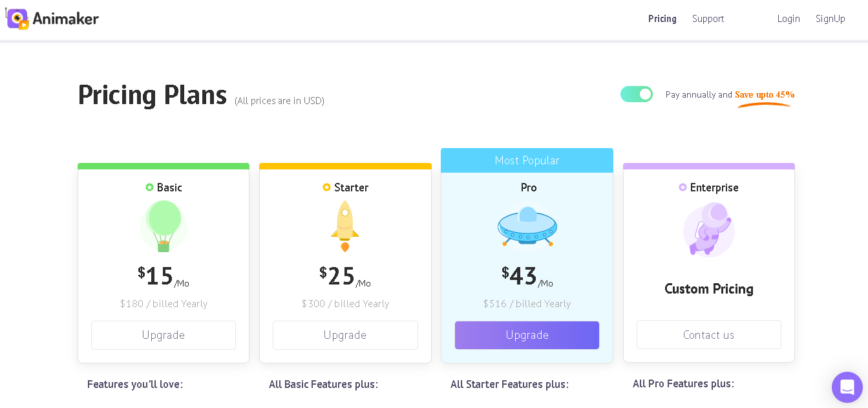Open the chat support bubble
The image size is (868, 408).
click(x=847, y=387)
